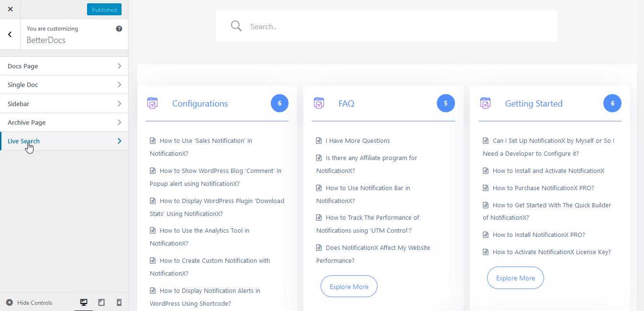Switch to desktop preview icon
644x311 pixels.
(x=84, y=302)
